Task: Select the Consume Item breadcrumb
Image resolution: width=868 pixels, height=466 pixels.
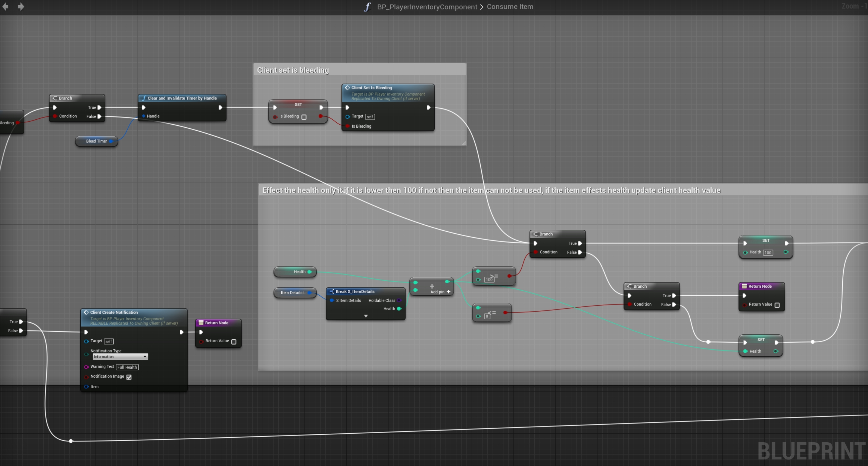Action: pos(510,7)
